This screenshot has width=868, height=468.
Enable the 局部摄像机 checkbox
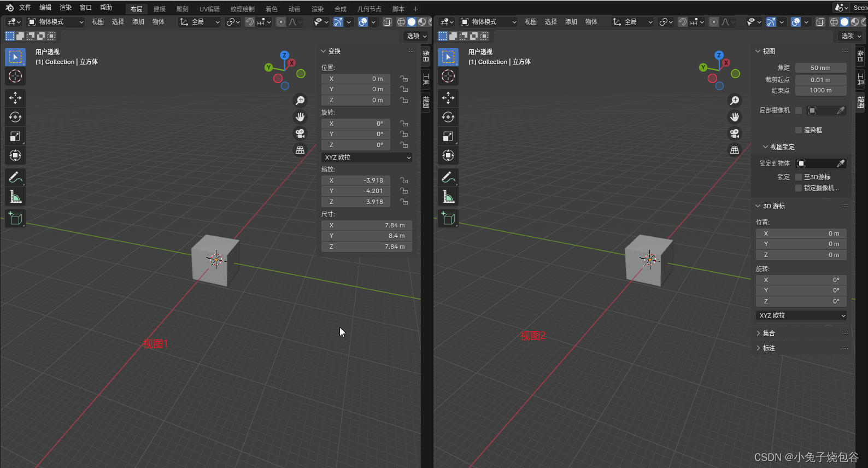pos(799,110)
